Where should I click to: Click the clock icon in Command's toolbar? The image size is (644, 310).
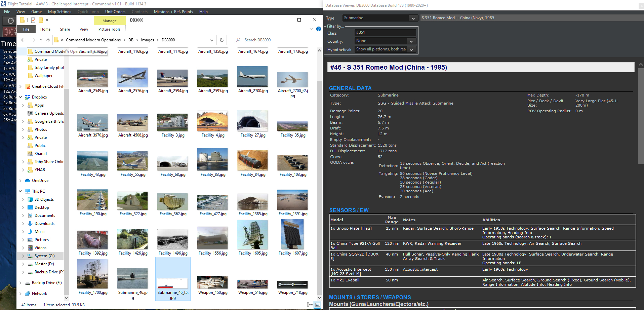(x=11, y=21)
